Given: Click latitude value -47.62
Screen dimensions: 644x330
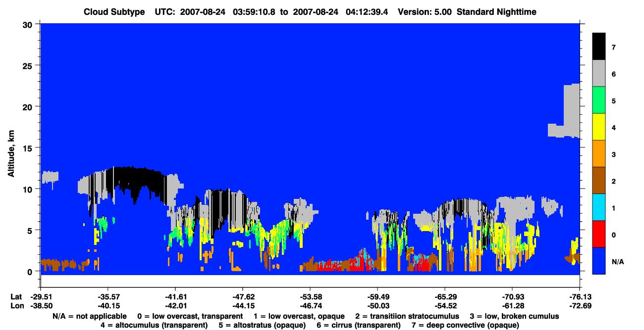Looking at the screenshot, I should 242,297.
